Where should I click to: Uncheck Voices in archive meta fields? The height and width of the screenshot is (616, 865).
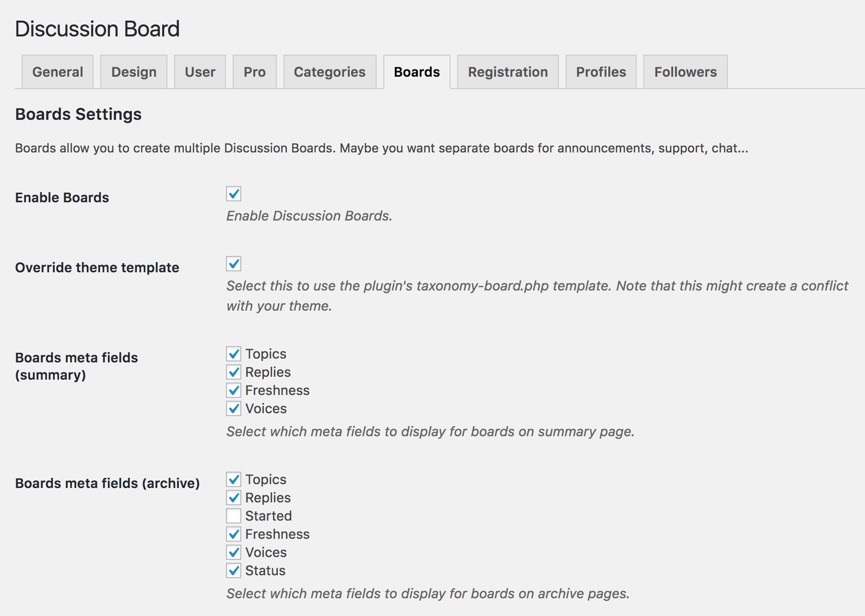(x=234, y=552)
